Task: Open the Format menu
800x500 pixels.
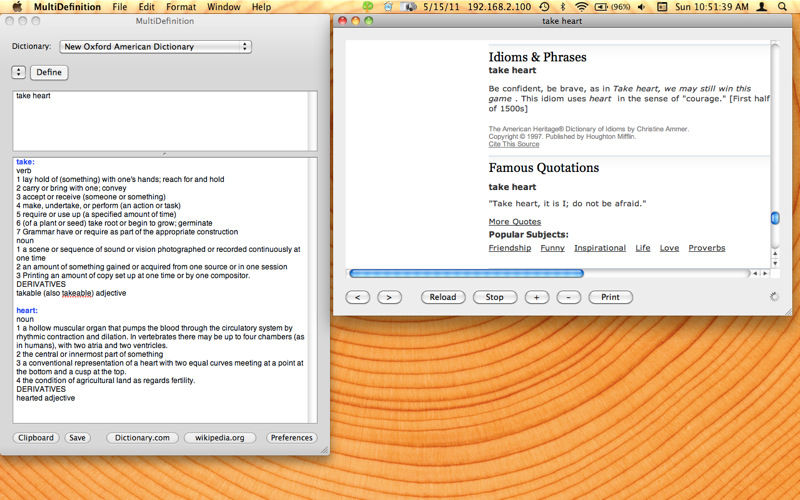Action: [181, 7]
